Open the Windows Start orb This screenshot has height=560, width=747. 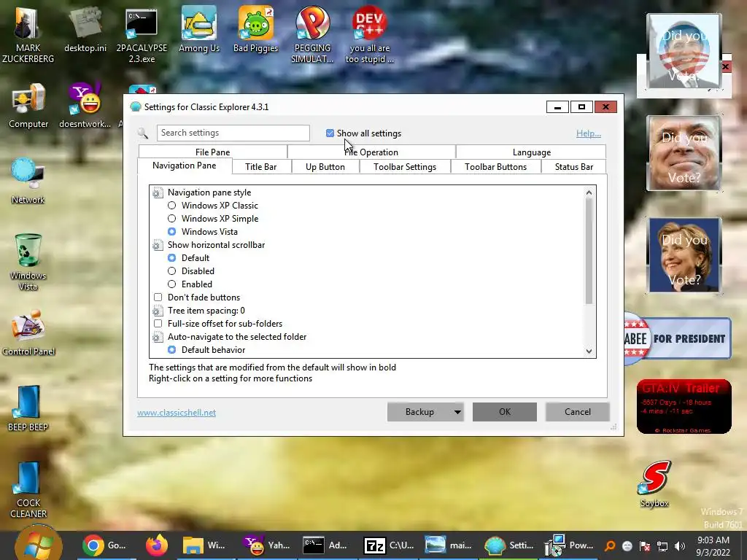pos(38,544)
